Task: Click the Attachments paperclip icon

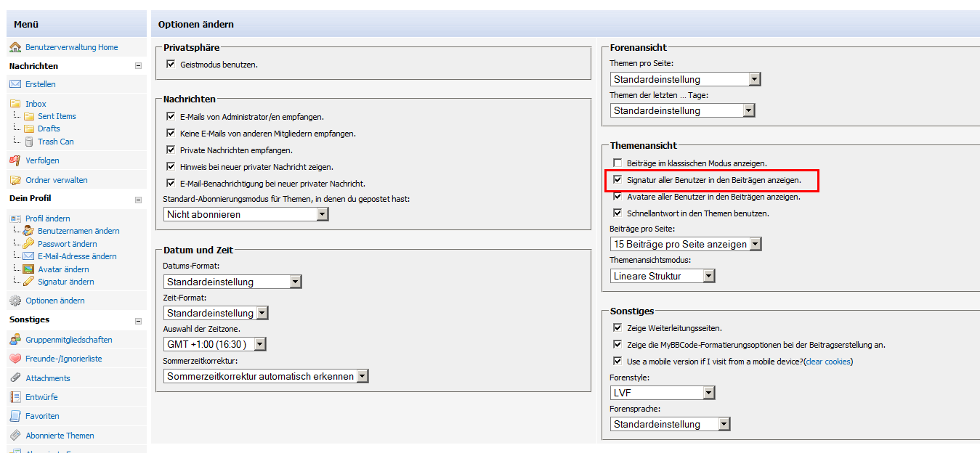Action: tap(15, 378)
